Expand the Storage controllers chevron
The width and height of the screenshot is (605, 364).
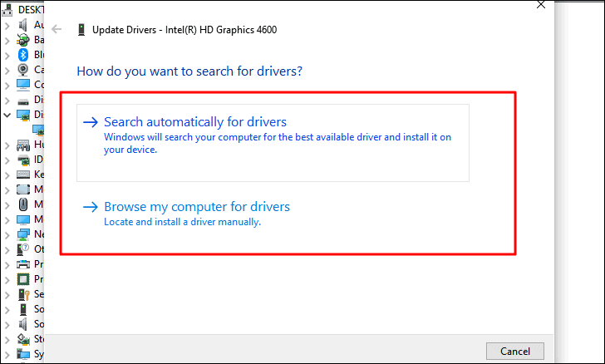click(x=7, y=340)
